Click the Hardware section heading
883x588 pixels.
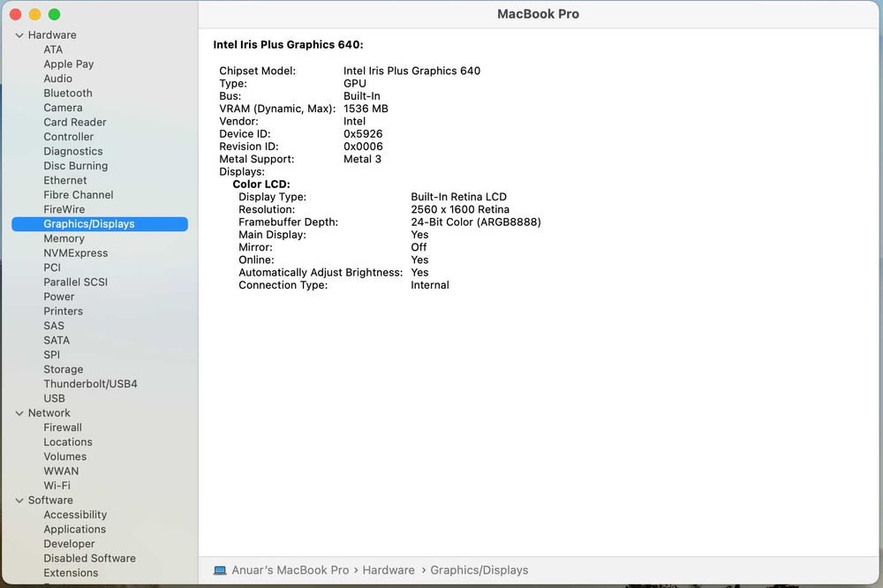click(x=52, y=35)
